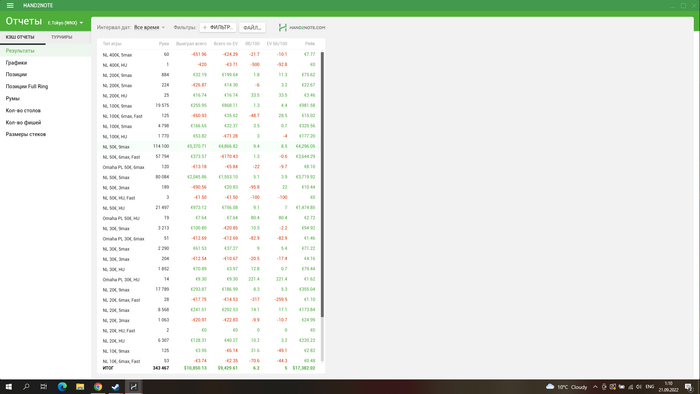
Task: Select the NL 50€, 6max, Fast row
Action: tap(209, 157)
